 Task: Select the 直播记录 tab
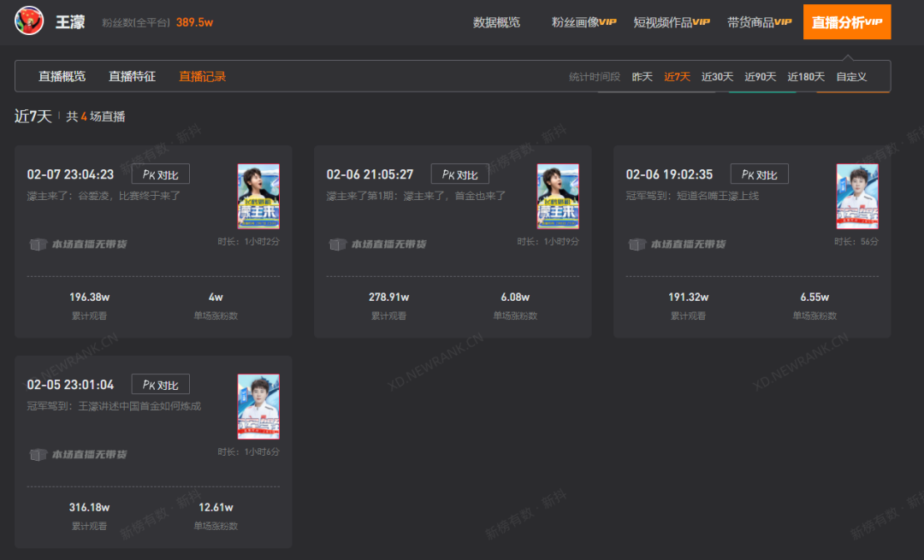202,77
